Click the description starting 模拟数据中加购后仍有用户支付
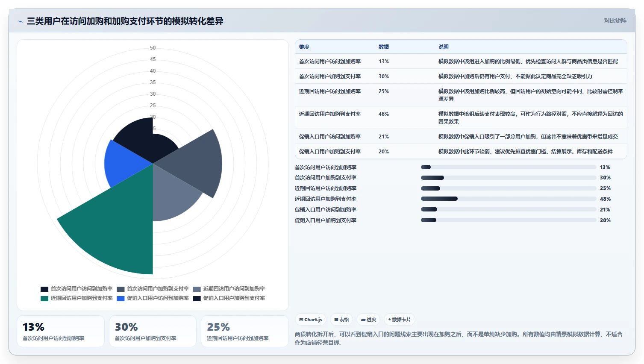The height and width of the screenshot is (364, 644). 515,76
